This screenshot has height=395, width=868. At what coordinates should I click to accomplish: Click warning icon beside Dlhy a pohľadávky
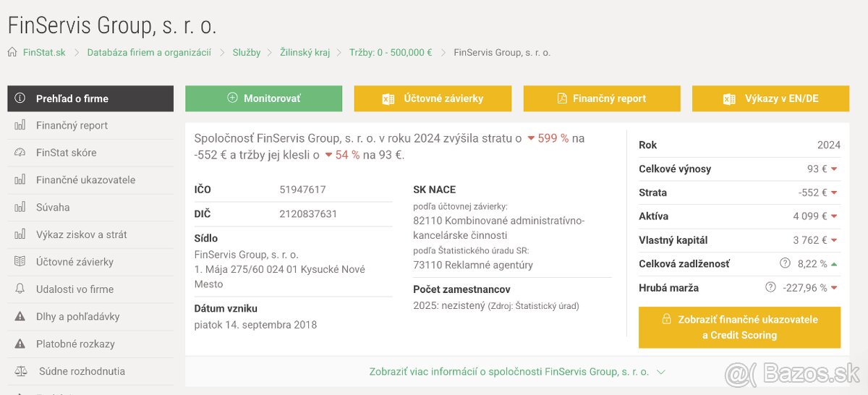(20, 316)
